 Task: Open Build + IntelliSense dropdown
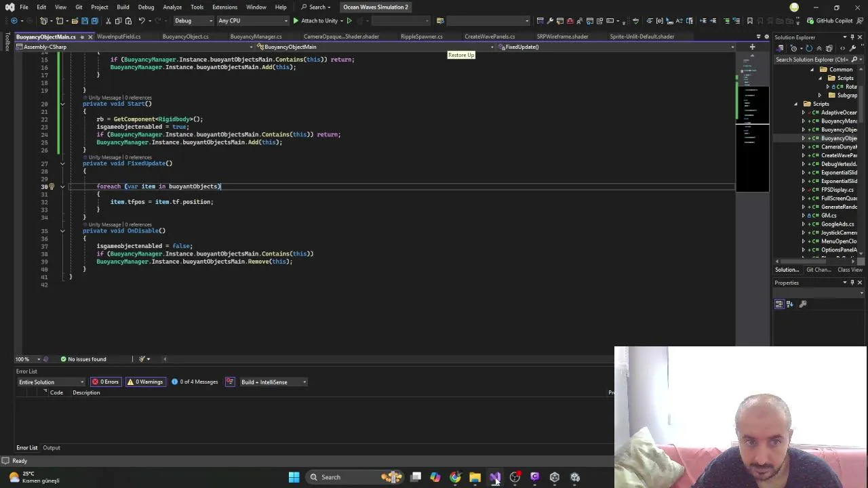(x=273, y=382)
